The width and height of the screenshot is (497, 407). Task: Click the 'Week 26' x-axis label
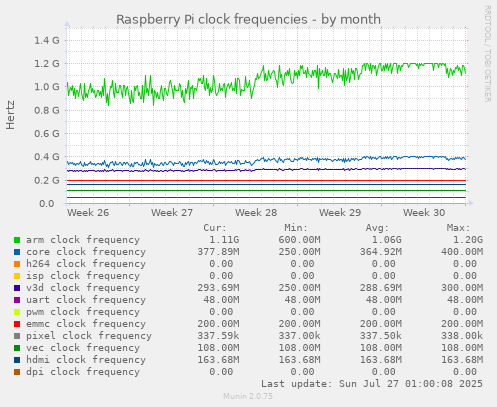coord(88,213)
